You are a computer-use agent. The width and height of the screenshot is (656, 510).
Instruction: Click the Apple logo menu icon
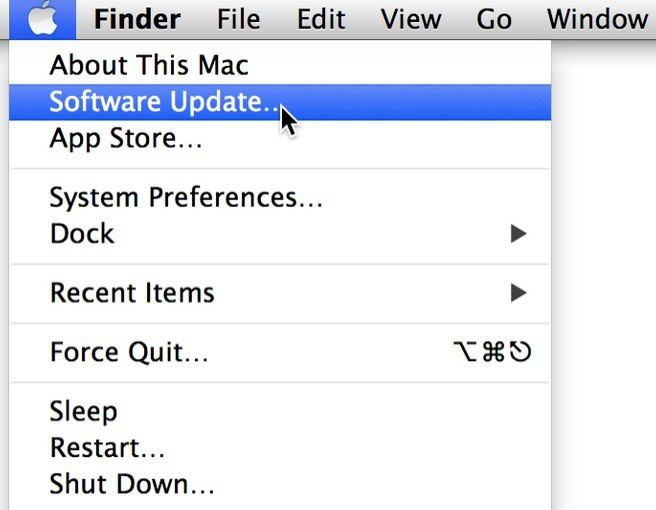pos(42,19)
